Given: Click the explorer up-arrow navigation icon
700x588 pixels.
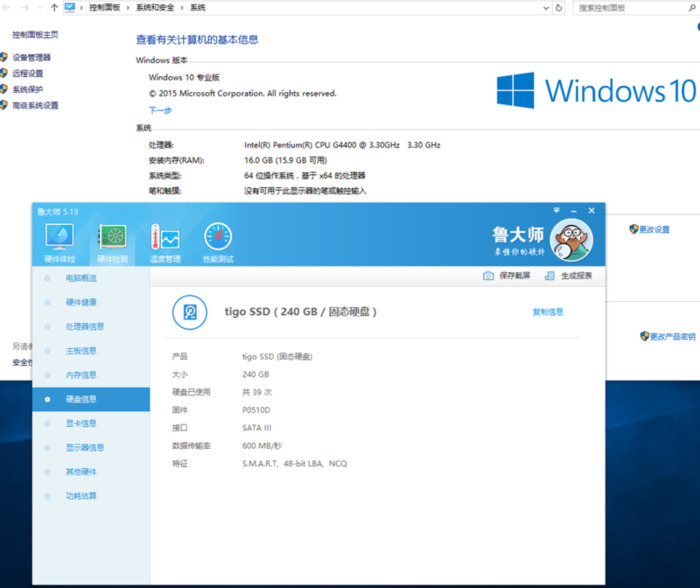Looking at the screenshot, I should [x=53, y=8].
